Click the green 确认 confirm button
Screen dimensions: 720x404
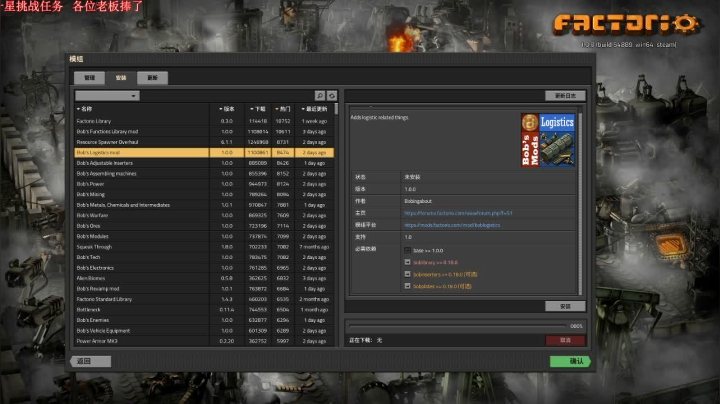point(570,361)
